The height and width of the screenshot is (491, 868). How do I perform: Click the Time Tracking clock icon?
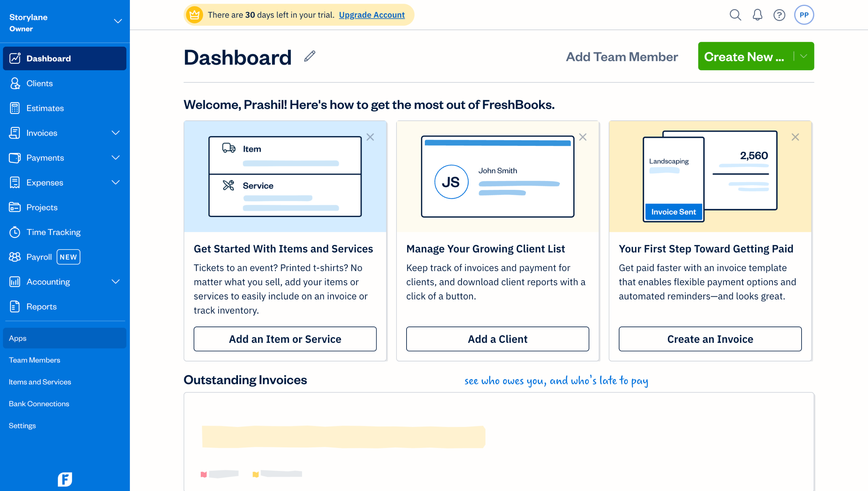[x=15, y=232]
